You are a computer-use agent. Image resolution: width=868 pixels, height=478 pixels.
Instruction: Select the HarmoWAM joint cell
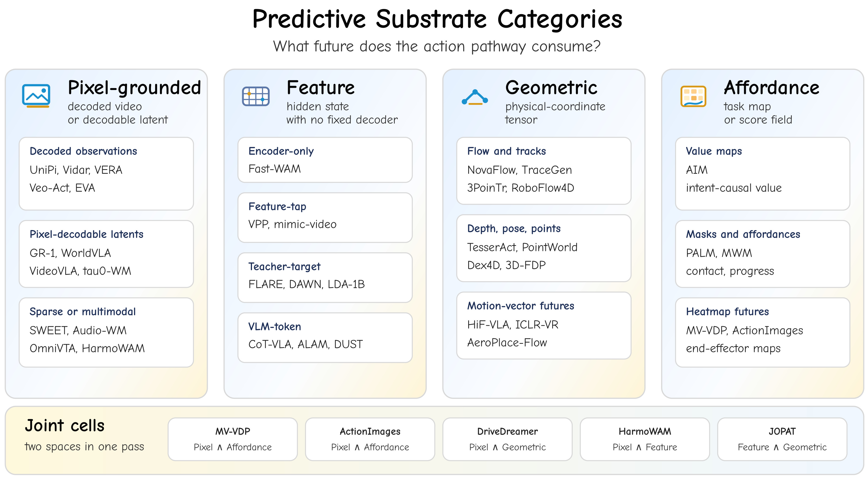pos(645,439)
